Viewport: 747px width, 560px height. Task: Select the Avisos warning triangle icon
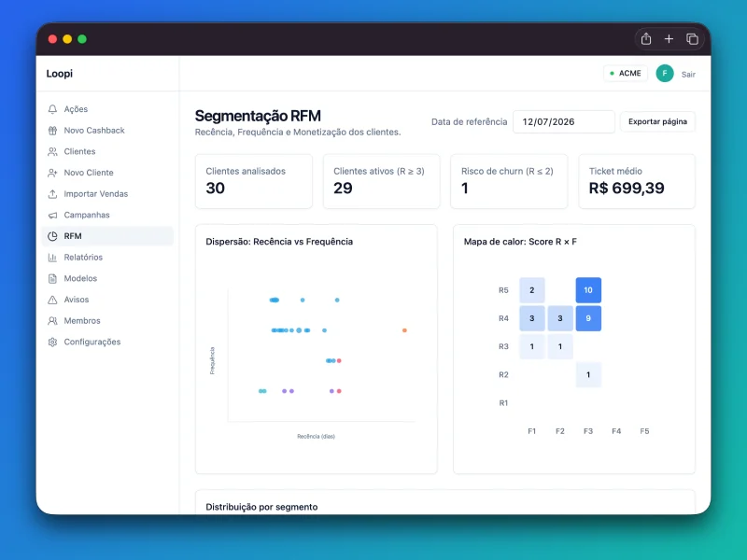pos(52,300)
